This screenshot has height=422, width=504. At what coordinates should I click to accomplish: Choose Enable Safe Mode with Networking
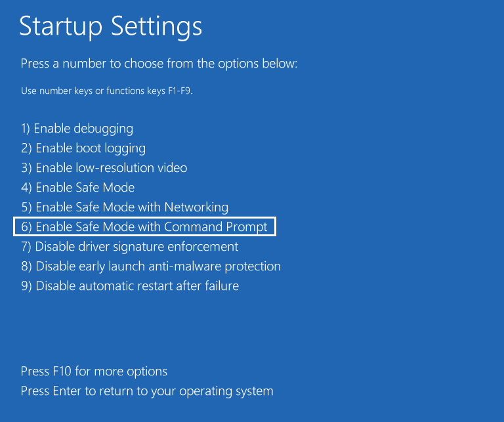(125, 207)
